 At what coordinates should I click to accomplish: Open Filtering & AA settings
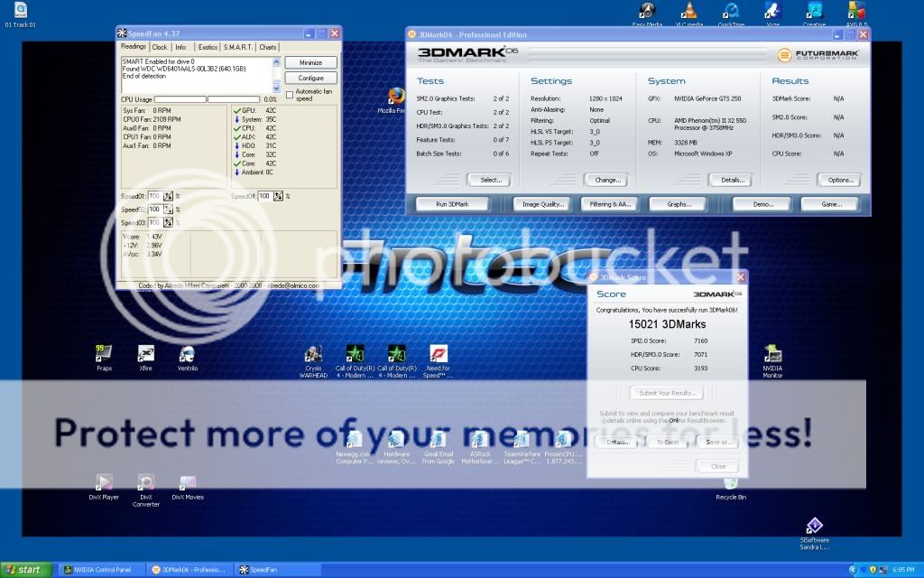(610, 204)
